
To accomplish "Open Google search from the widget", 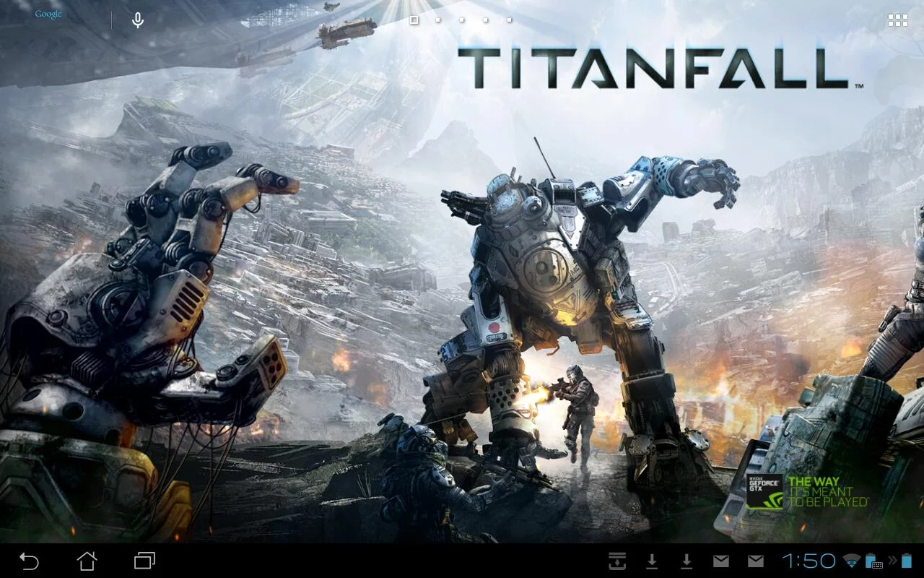I will pyautogui.click(x=48, y=14).
